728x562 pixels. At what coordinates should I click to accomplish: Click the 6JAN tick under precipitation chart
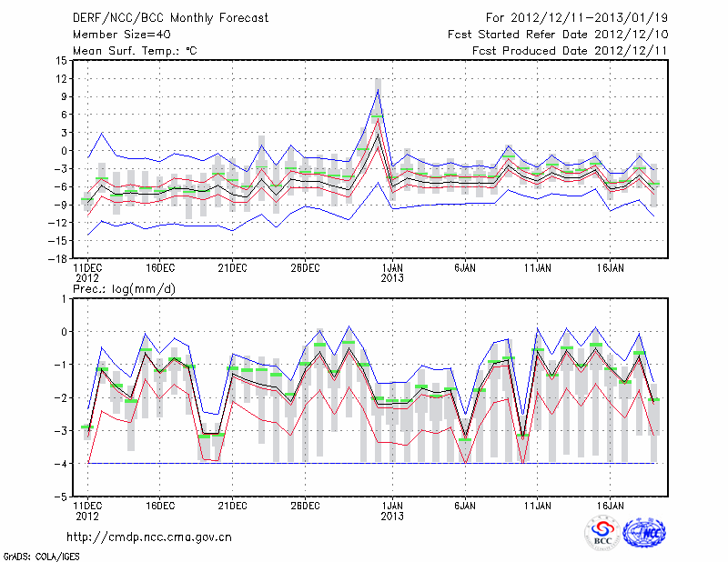coord(465,504)
